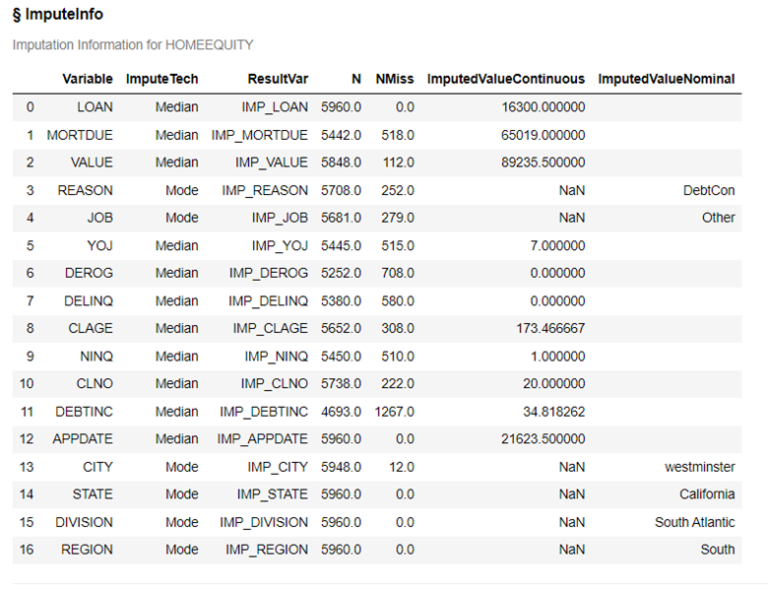Screen dimensions: 768x590
Task: Click the ImputeTech column header
Action: [x=161, y=79]
